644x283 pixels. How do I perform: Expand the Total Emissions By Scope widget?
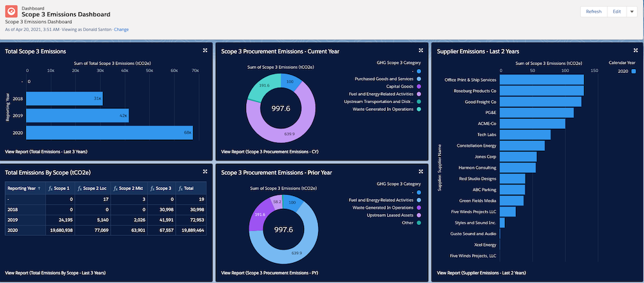point(204,171)
